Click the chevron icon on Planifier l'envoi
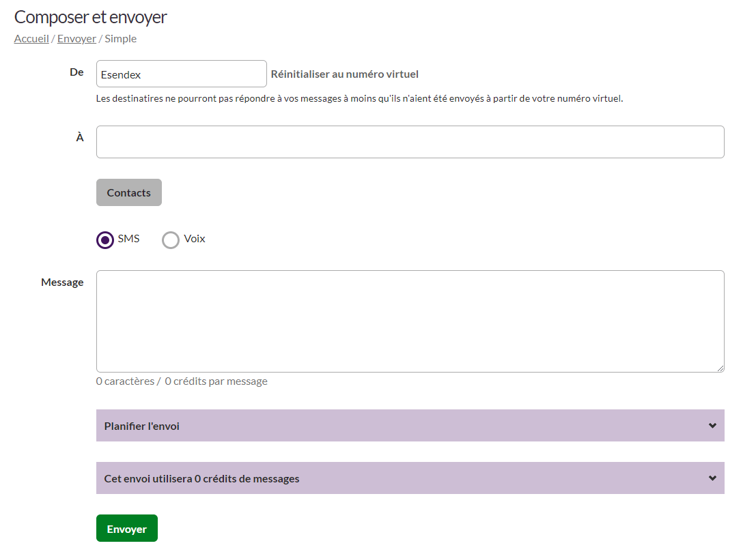The image size is (756, 552). 712,426
